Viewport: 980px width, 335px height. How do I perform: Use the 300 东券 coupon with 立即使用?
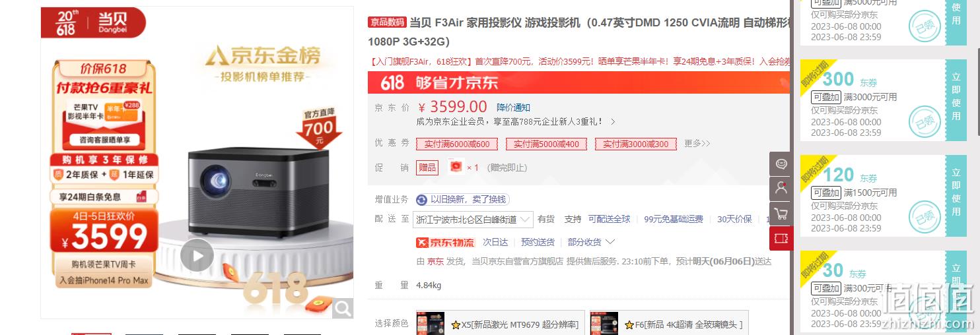pos(956,101)
